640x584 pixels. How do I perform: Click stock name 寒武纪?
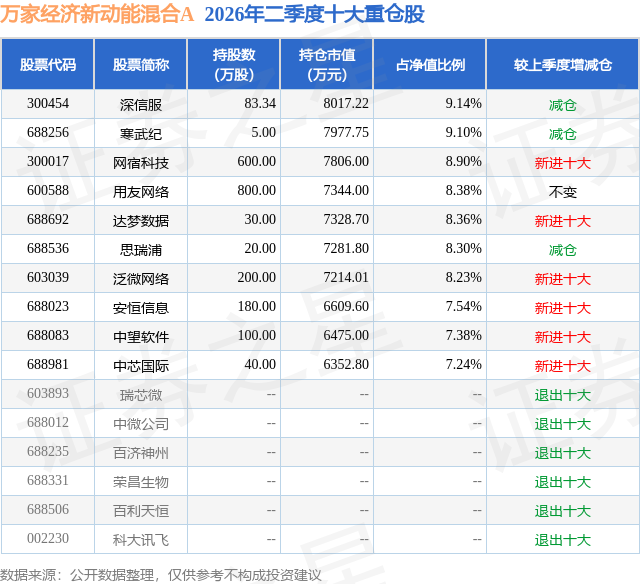click(141, 133)
